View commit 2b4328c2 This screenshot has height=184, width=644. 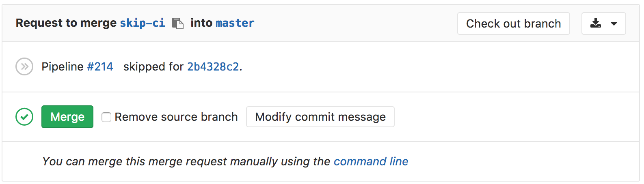pyautogui.click(x=213, y=66)
